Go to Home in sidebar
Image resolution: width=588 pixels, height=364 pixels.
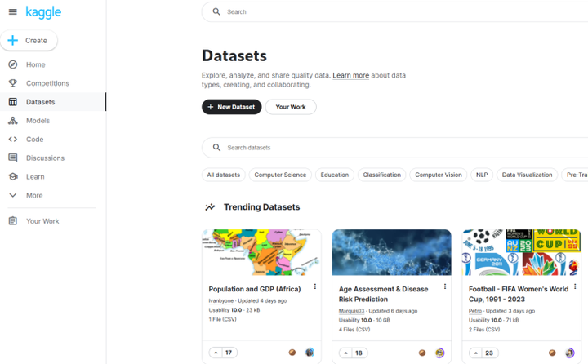(x=35, y=64)
